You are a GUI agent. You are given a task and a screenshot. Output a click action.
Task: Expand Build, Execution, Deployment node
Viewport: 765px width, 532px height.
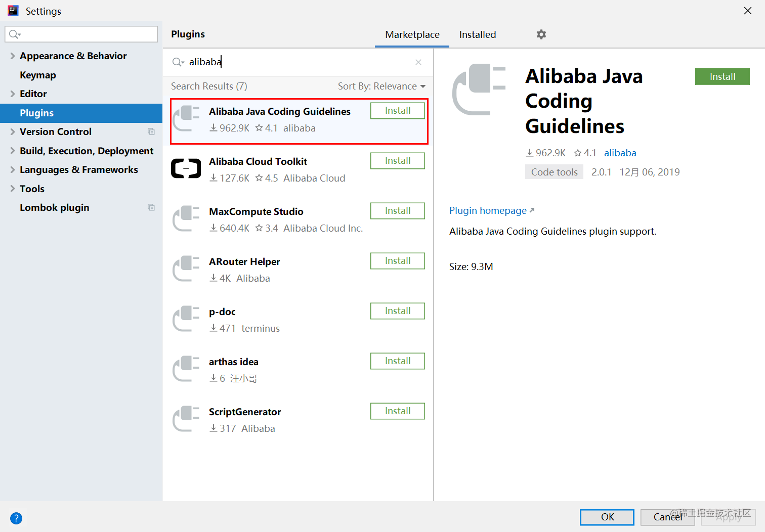(13, 151)
